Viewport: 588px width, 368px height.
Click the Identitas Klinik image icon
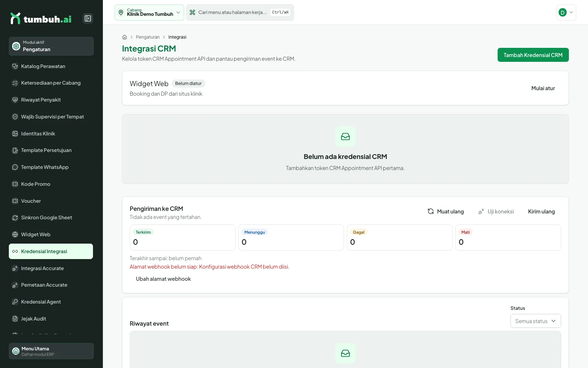[15, 134]
